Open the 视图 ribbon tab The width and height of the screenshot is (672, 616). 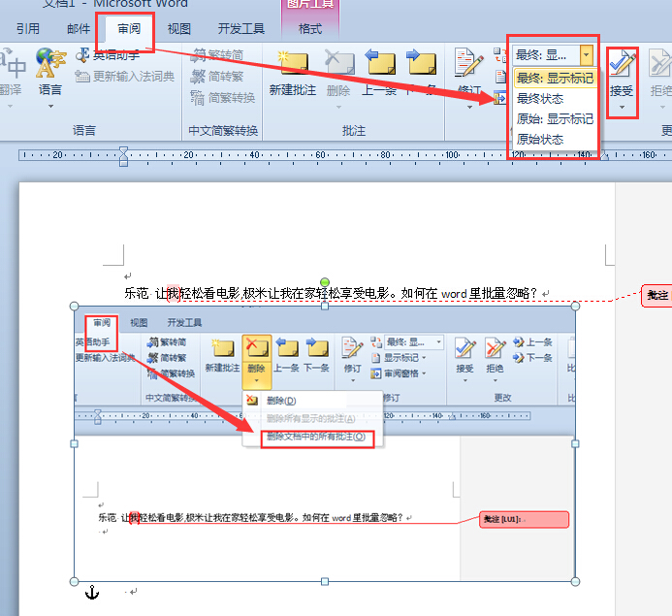pos(178,29)
